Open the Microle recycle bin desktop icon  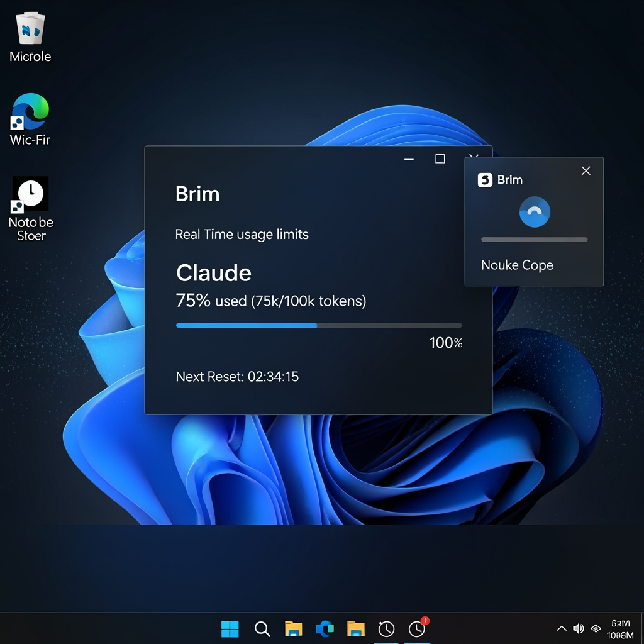click(30, 37)
